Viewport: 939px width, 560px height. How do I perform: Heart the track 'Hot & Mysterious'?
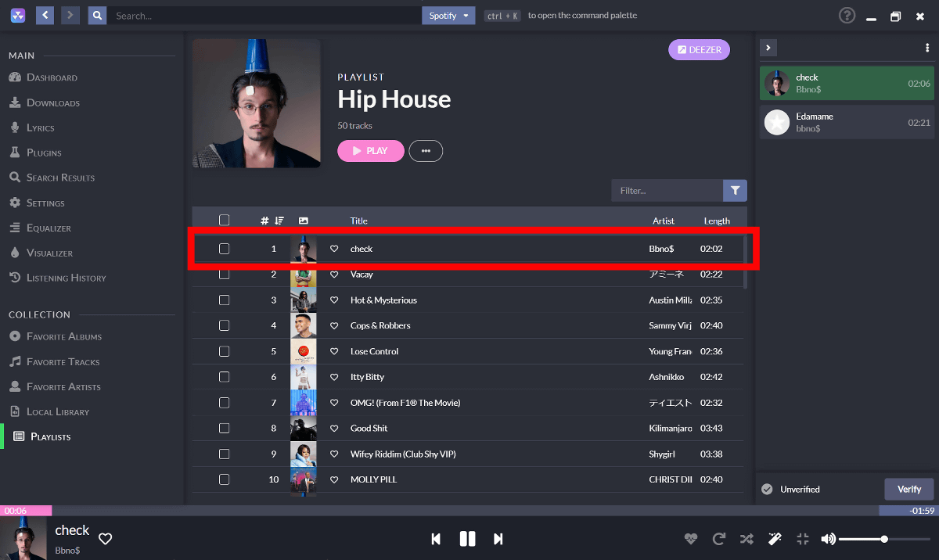[x=334, y=300]
